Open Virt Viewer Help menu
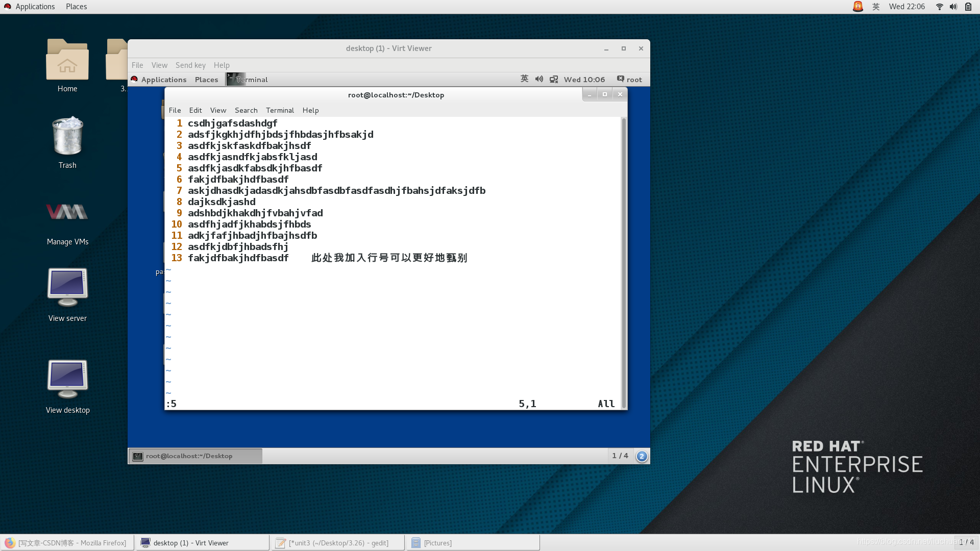Screen dimensions: 980x551 pos(222,65)
